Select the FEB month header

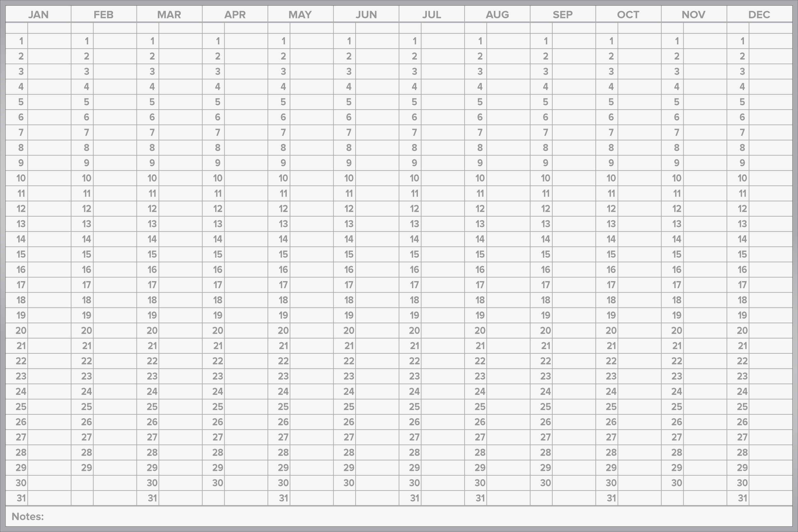103,14
